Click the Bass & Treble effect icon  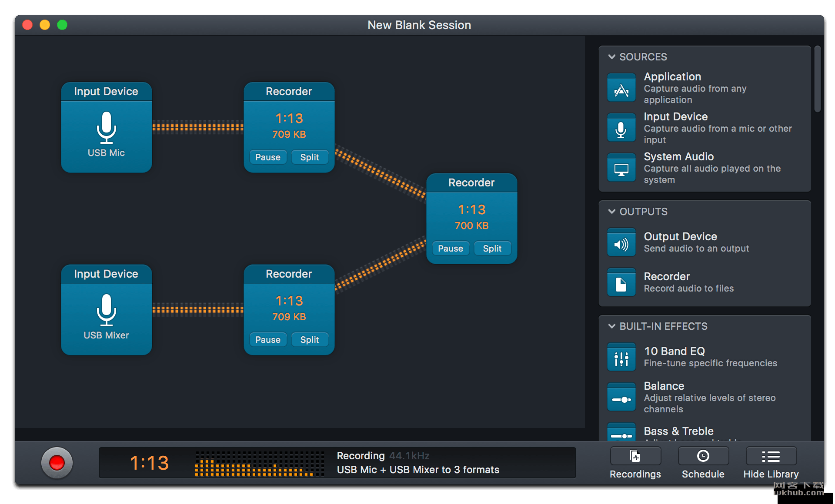point(621,433)
